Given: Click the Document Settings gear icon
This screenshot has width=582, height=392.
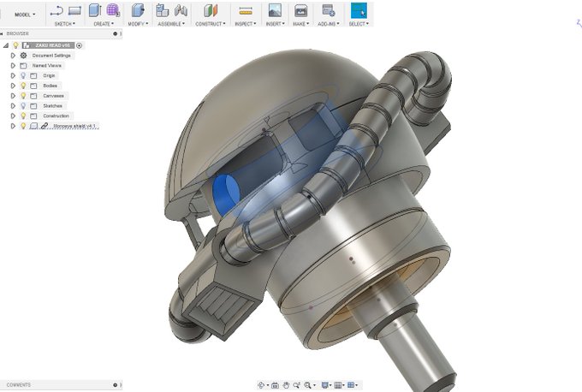Looking at the screenshot, I should coord(23,56).
